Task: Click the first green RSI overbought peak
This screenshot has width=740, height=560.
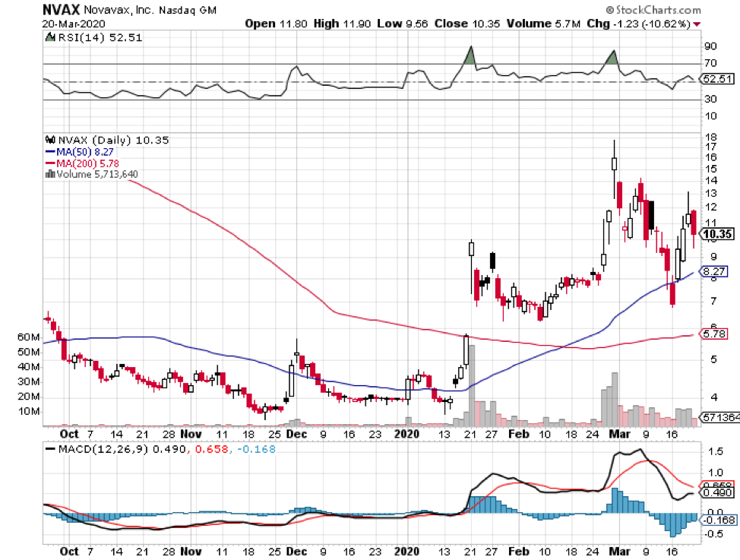Action: point(470,56)
